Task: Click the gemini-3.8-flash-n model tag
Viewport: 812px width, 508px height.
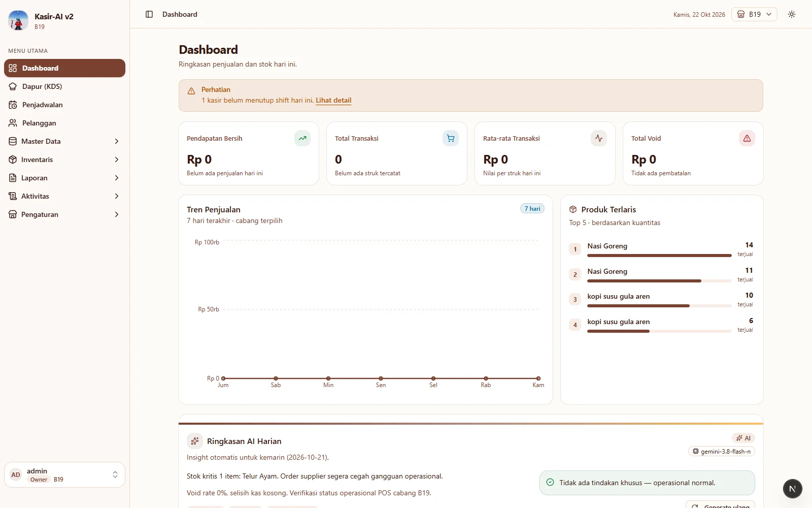Action: tap(722, 451)
